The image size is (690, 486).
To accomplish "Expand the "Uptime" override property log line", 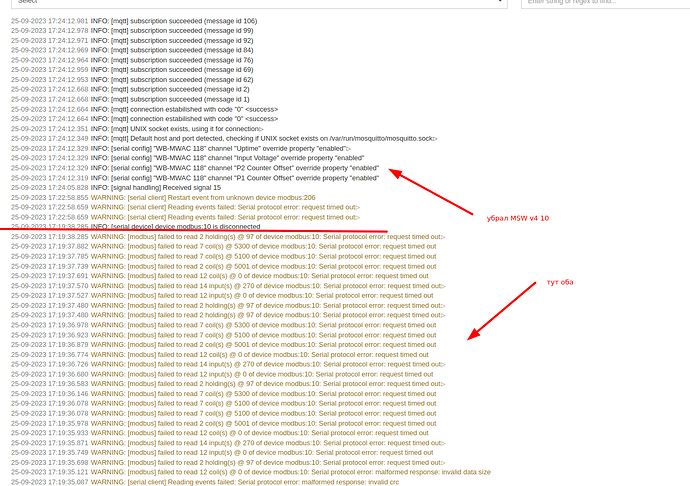I will pyautogui.click(x=349, y=149).
